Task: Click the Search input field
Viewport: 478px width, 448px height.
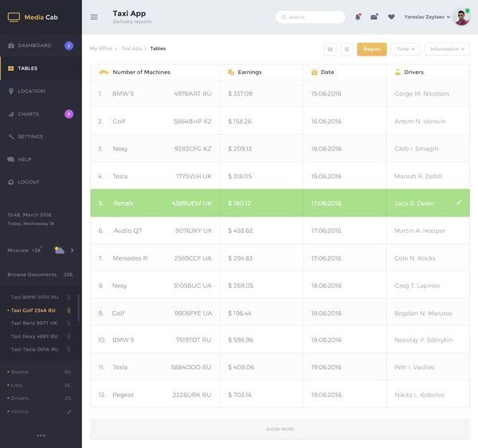Action: (311, 17)
